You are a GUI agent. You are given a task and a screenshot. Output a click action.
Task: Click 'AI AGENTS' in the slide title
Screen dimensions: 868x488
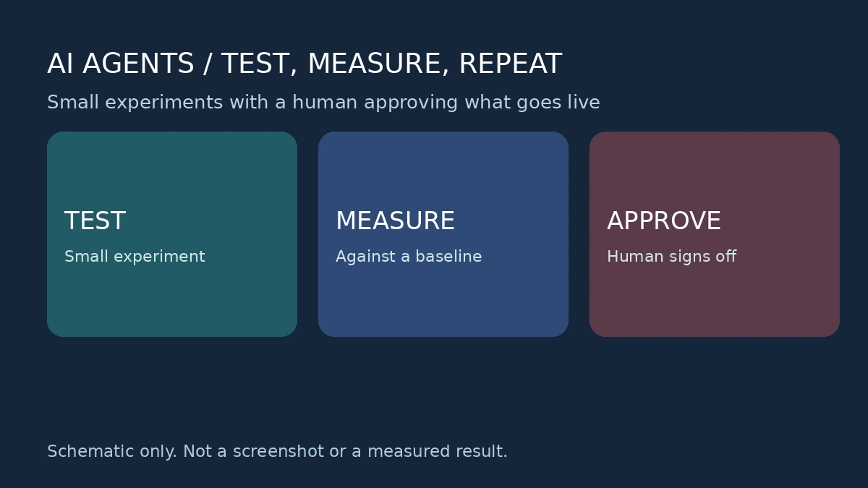[121, 64]
